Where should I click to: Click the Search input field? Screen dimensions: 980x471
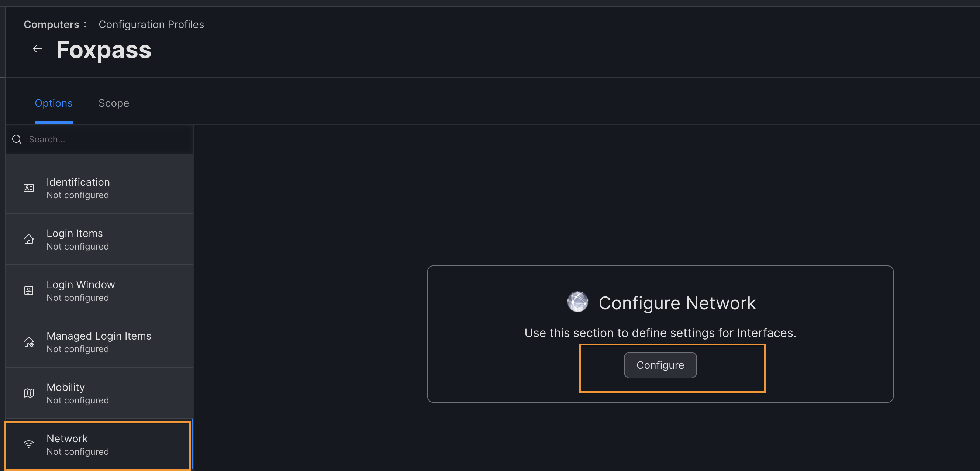(100, 139)
